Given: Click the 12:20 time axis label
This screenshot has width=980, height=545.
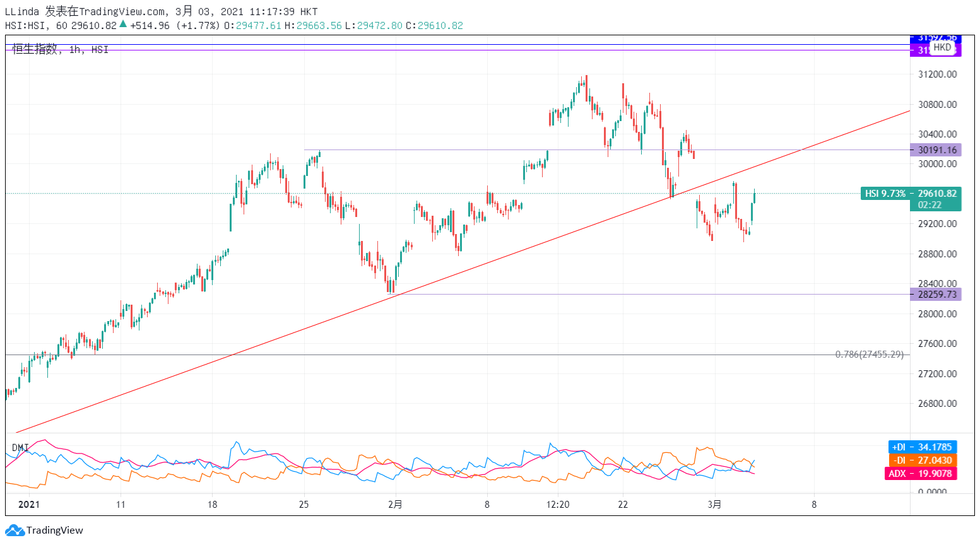Looking at the screenshot, I should pos(558,505).
